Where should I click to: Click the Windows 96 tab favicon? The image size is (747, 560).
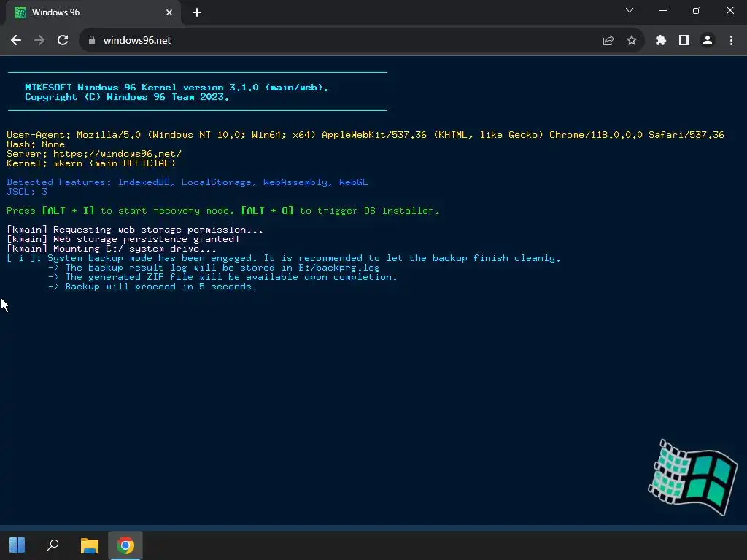pos(20,12)
